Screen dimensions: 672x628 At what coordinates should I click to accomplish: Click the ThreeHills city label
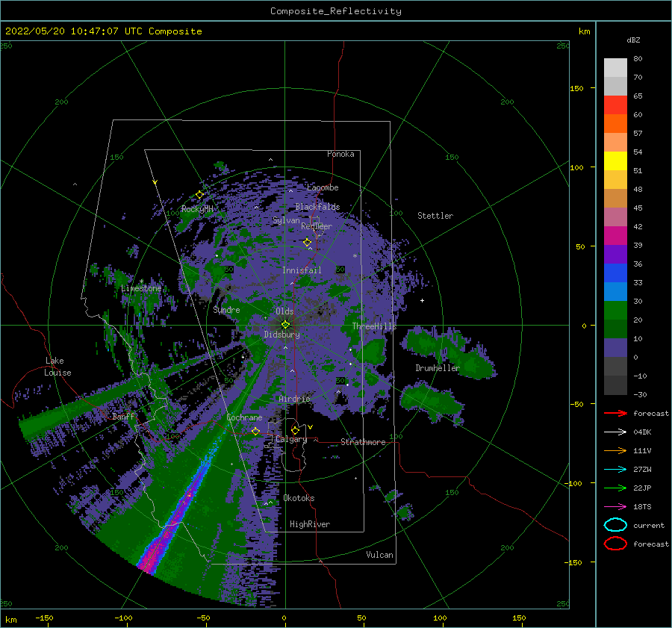(x=375, y=326)
